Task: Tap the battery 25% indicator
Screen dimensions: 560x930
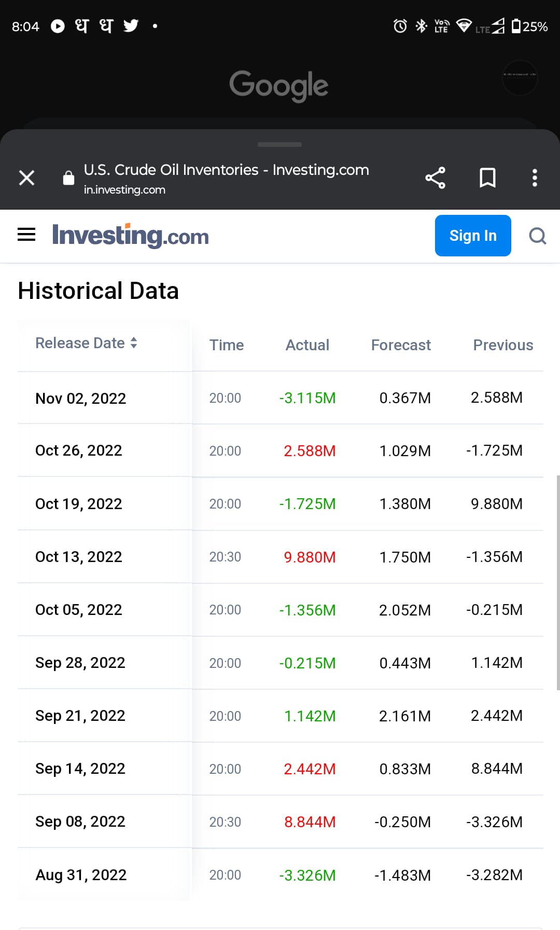Action: (529, 26)
